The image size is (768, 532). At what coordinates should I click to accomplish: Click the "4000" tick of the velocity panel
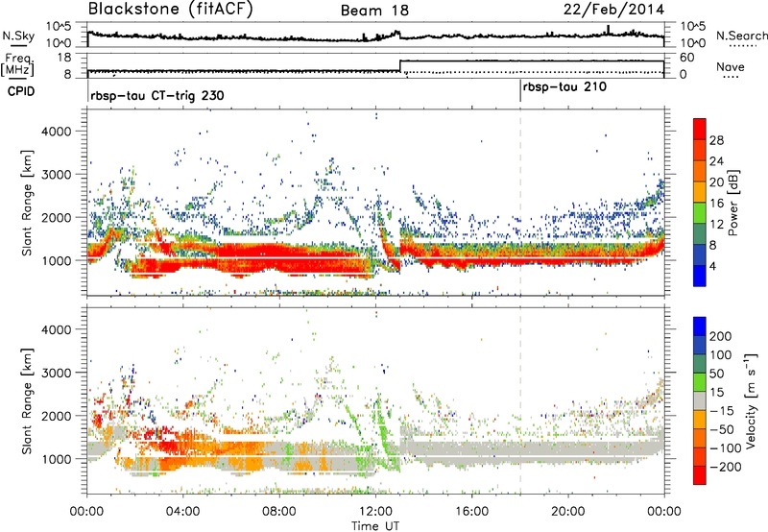coord(56,329)
